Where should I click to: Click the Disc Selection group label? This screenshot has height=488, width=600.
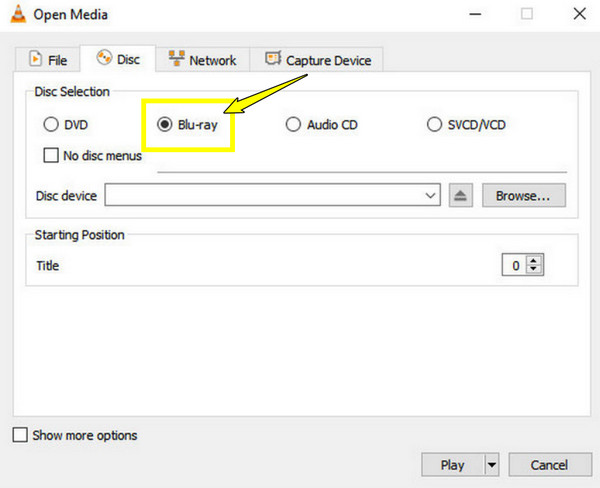[x=72, y=91]
